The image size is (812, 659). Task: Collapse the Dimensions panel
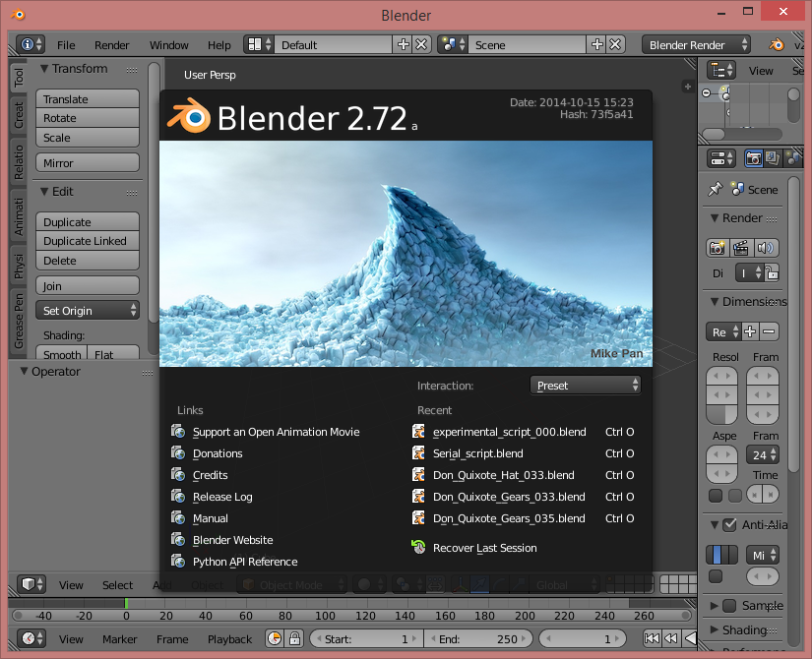[x=715, y=301]
